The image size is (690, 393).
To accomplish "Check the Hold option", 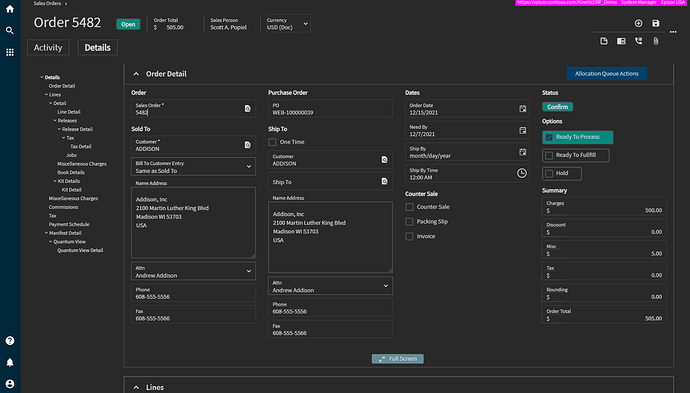I will click(549, 173).
